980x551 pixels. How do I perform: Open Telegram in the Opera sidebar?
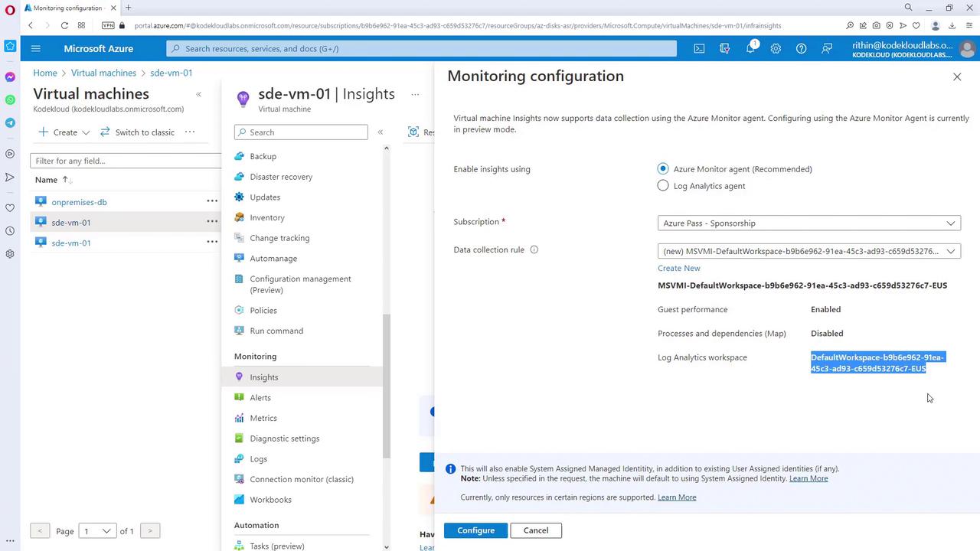click(10, 123)
